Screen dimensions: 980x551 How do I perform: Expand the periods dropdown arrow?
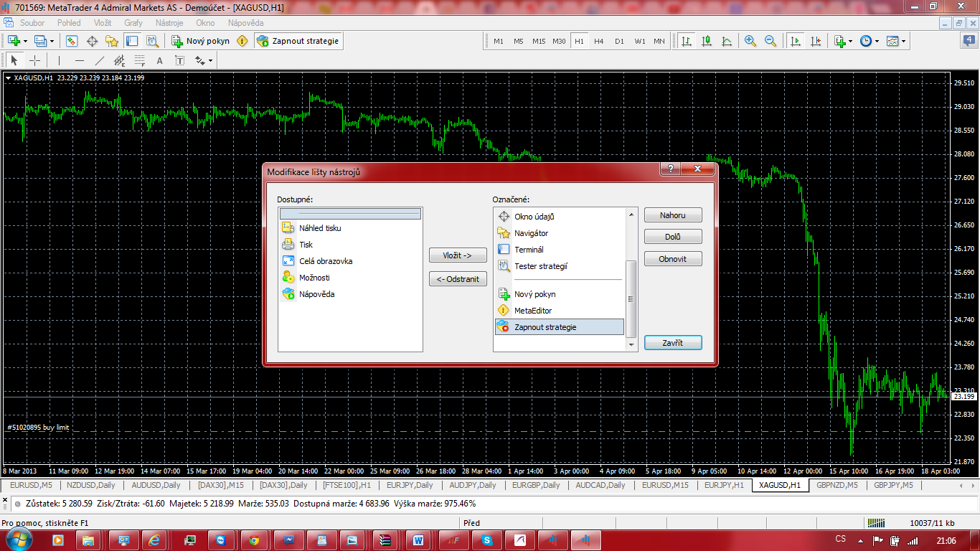877,41
